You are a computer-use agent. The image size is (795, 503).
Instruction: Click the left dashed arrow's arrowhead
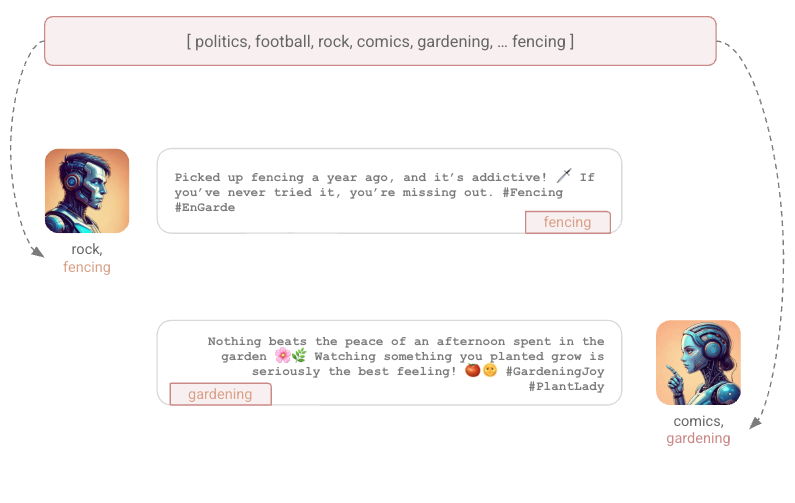38,253
